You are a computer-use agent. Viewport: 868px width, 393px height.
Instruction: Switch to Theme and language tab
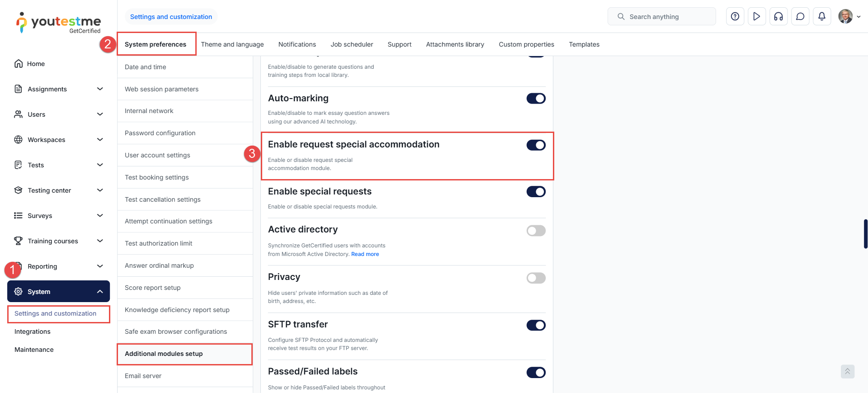[x=232, y=44]
